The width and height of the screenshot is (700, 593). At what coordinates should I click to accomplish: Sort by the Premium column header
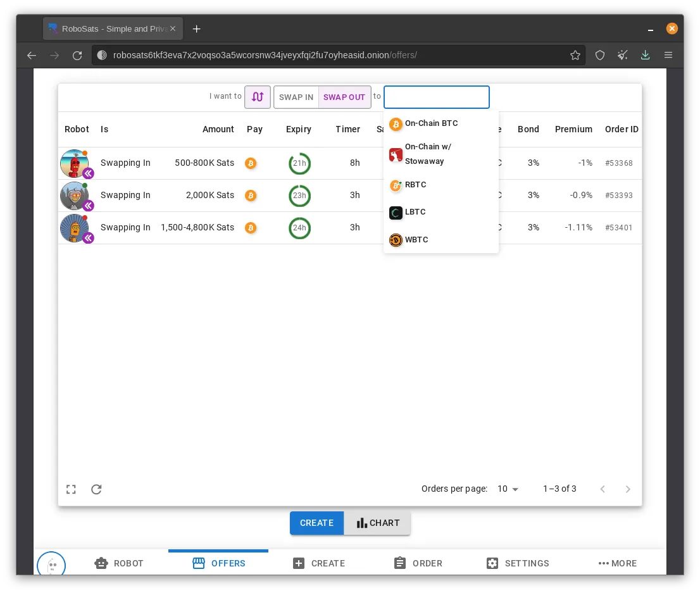click(x=573, y=129)
